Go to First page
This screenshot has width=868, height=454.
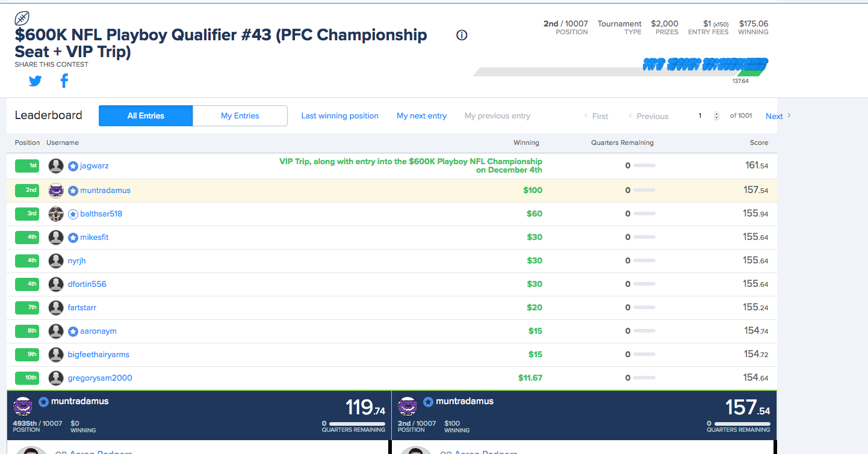pos(596,116)
